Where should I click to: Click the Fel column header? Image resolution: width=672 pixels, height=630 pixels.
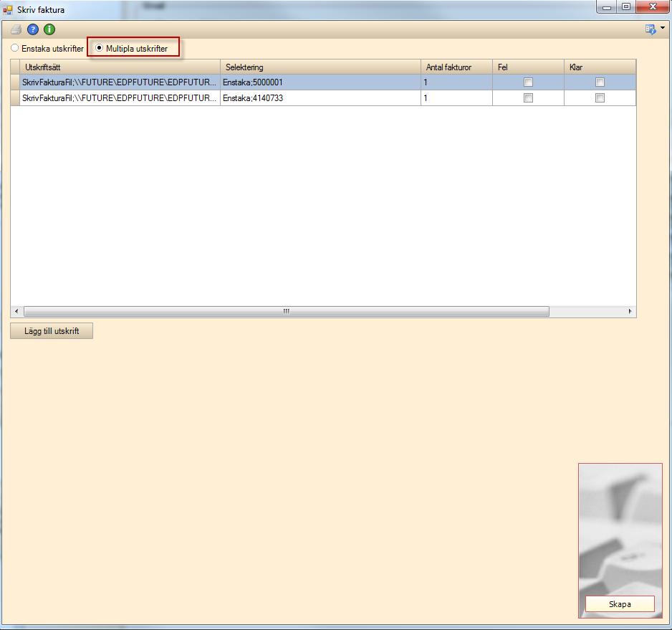[528, 67]
